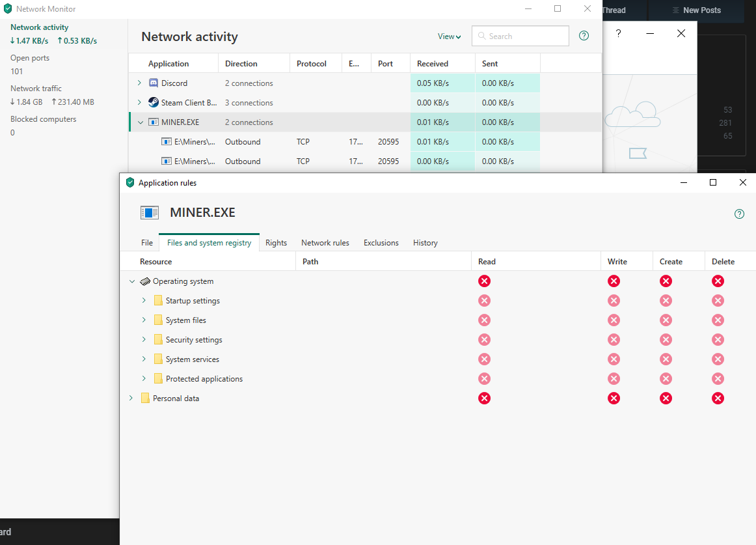Click the Protocol column header

click(x=316, y=64)
